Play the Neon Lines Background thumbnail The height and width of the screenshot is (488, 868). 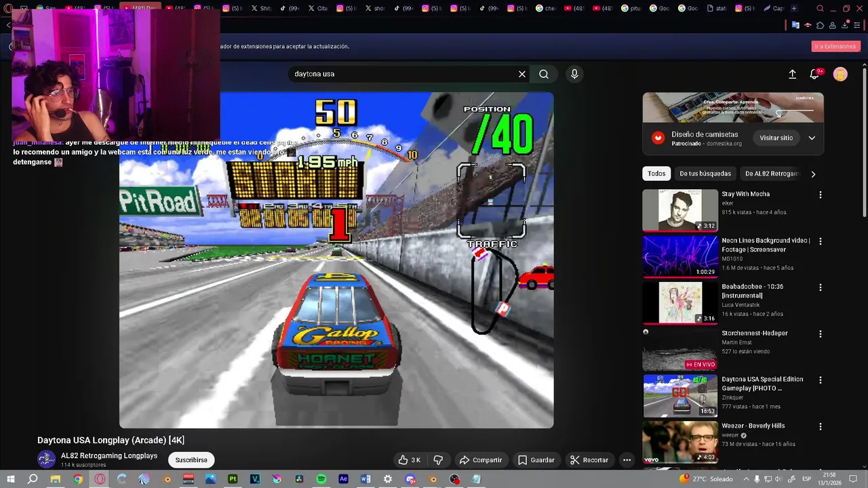(x=680, y=256)
